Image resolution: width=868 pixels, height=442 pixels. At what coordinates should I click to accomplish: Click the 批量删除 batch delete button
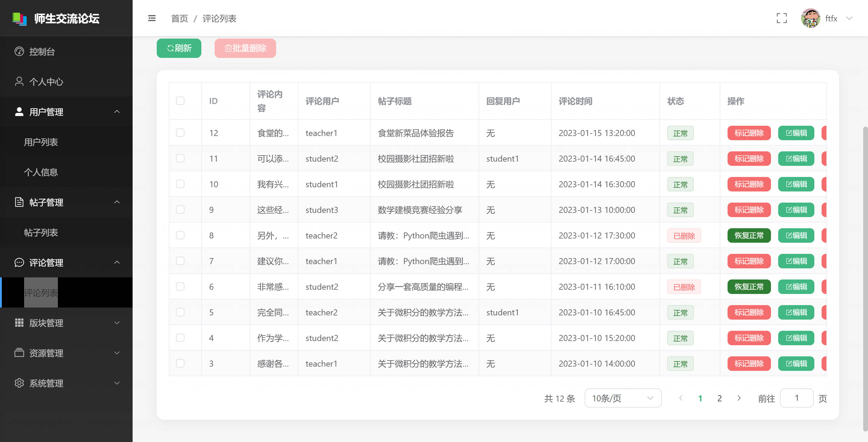click(245, 48)
